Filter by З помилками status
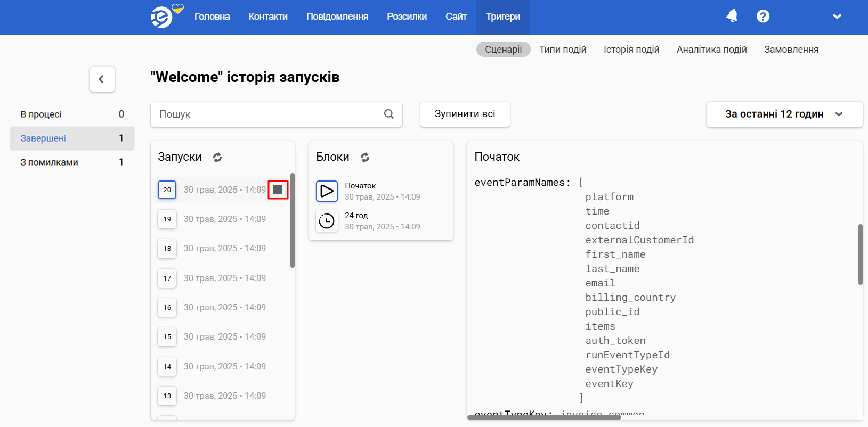 pos(72,162)
